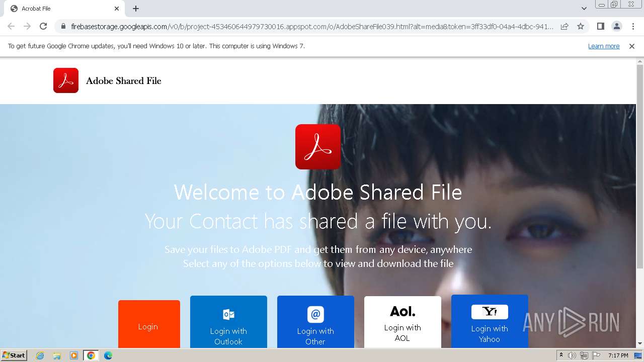Click the 'Adobe Shared File' header text
The height and width of the screenshot is (362, 644).
click(x=124, y=80)
